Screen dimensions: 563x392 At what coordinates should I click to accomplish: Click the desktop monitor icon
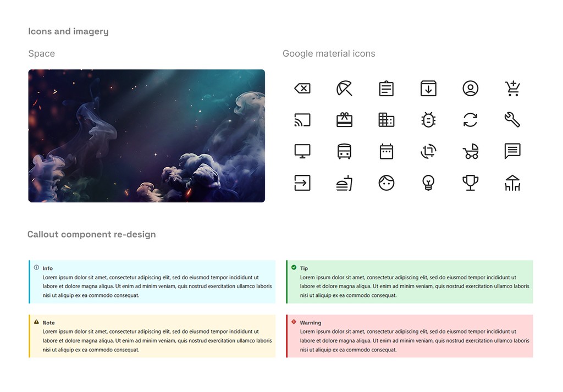[x=302, y=151]
